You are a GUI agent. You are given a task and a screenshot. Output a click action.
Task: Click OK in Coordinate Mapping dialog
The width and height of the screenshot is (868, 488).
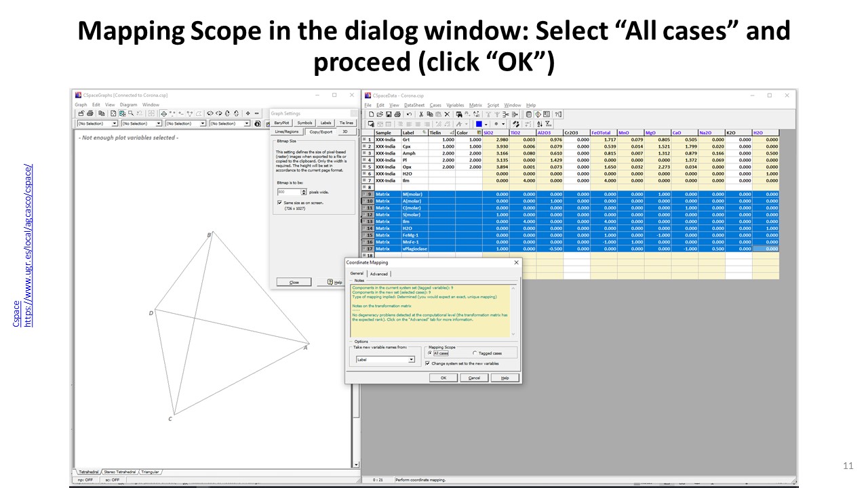click(x=443, y=378)
